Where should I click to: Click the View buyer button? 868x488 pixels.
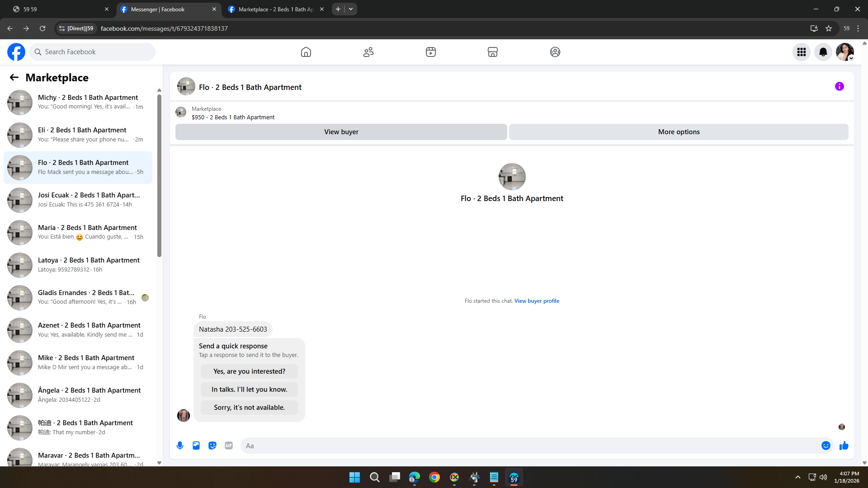(x=341, y=132)
